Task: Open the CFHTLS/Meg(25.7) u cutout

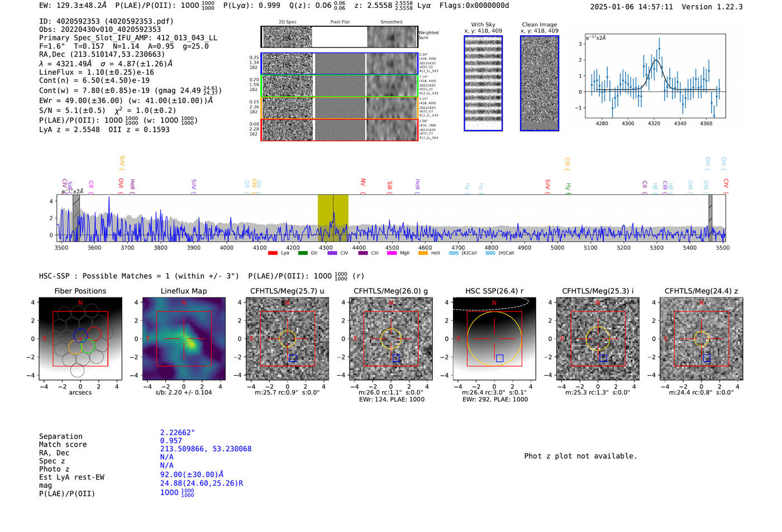Action: click(287, 338)
